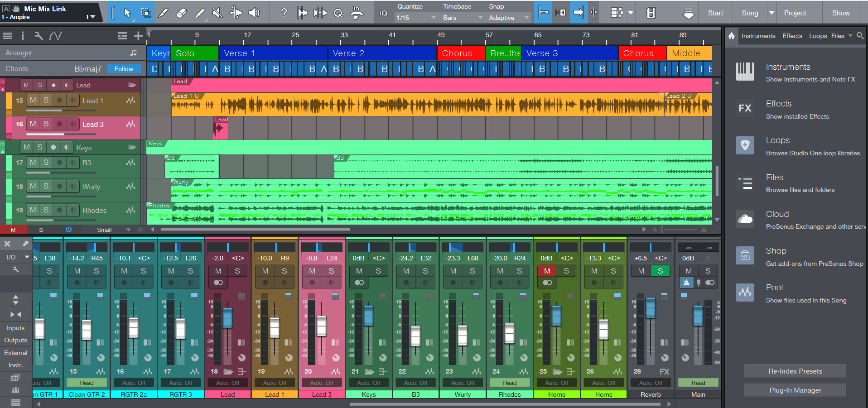Mute the Lead 1 track
Viewport: 868px width, 408px height.
33,100
